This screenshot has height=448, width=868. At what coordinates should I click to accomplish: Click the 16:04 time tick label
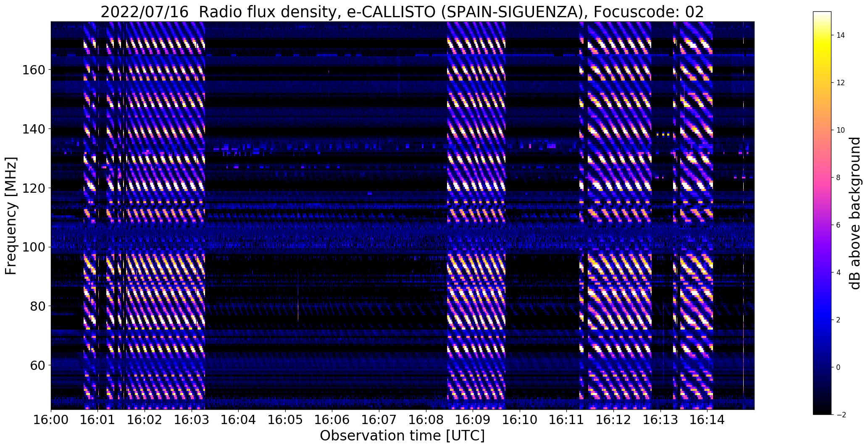pyautogui.click(x=239, y=419)
